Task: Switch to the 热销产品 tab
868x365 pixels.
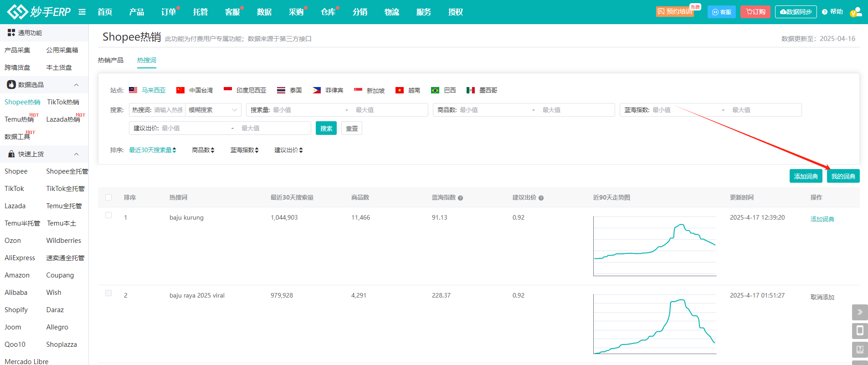Action: click(111, 60)
